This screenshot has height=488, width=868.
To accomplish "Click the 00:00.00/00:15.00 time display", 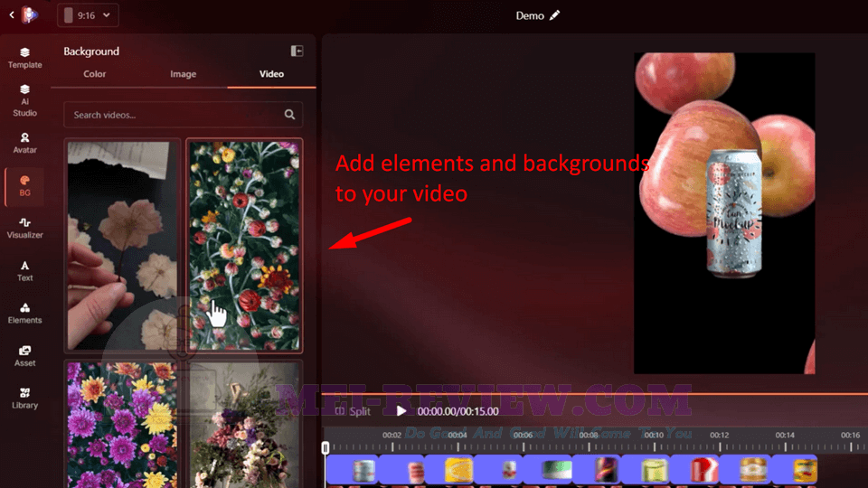I will (x=458, y=411).
